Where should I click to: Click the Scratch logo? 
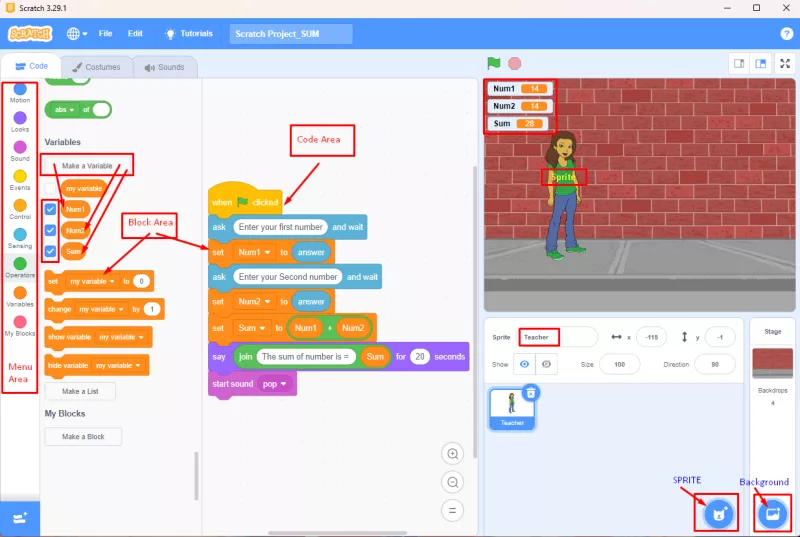tap(30, 34)
